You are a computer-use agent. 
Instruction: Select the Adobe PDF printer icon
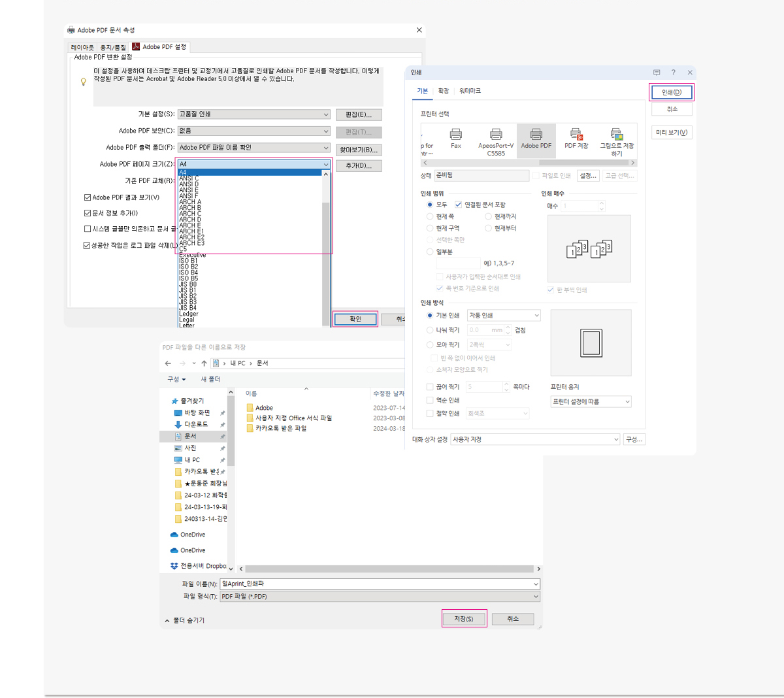pos(536,135)
